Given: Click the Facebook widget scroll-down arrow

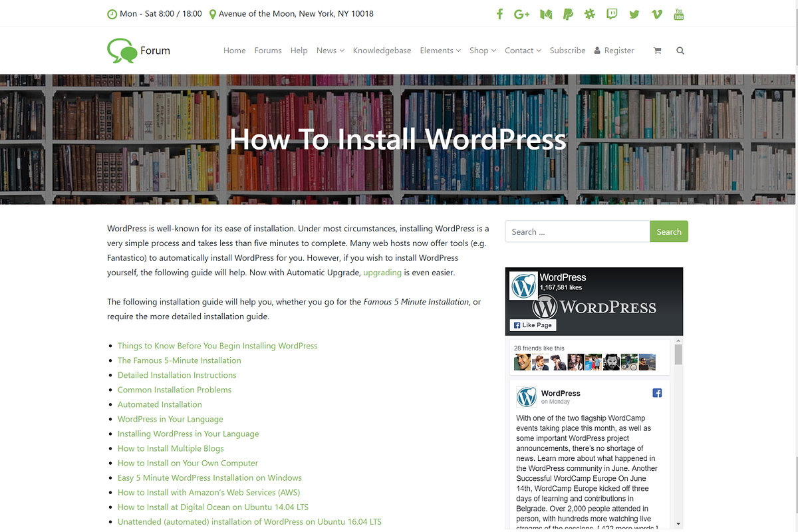Looking at the screenshot, I should point(678,524).
